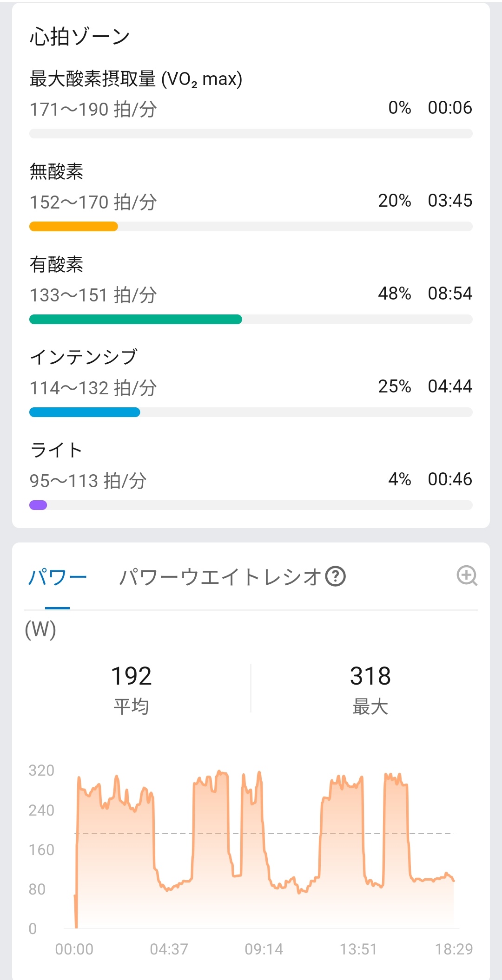Tap the 心拍ゾーン section title

(79, 37)
